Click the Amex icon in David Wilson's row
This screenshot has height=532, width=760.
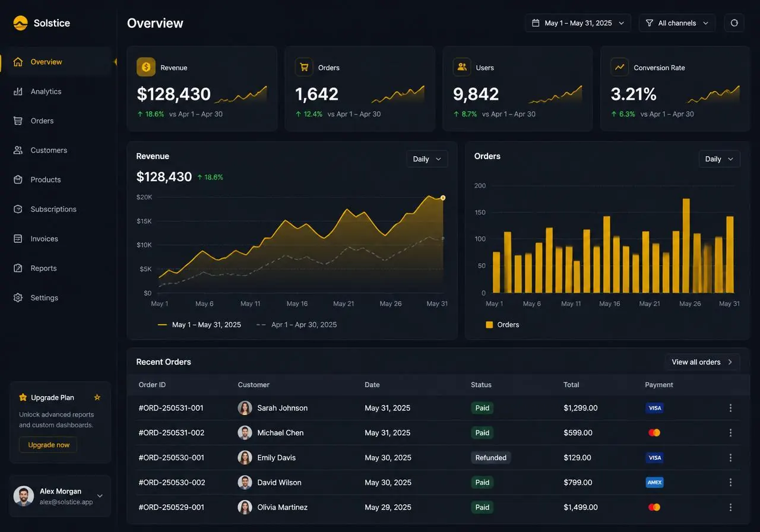654,483
